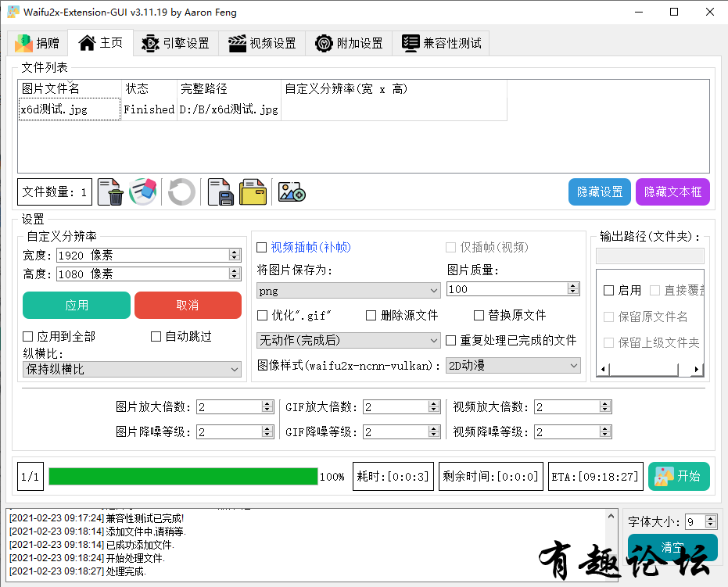Click the green 应用 button

click(x=77, y=305)
